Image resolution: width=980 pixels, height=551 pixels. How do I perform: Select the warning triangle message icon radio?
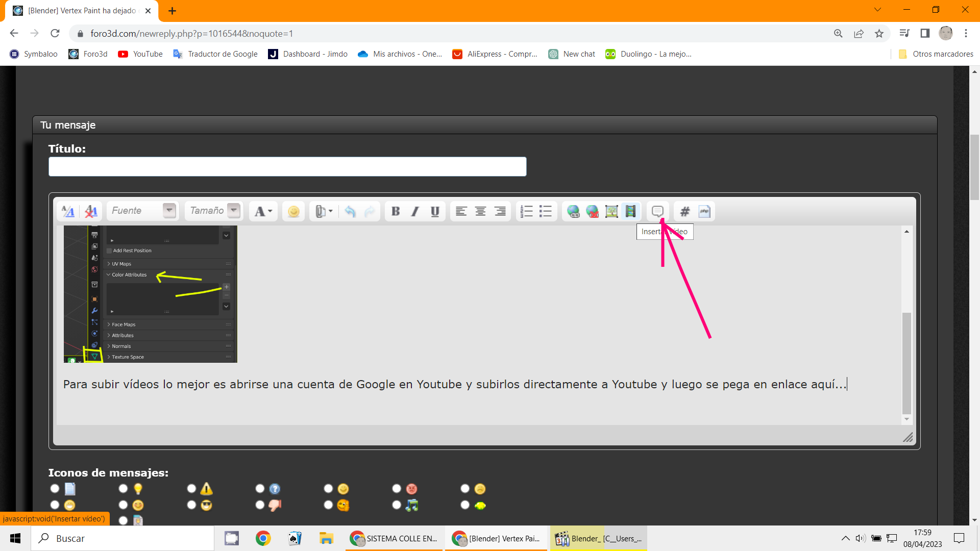(x=191, y=489)
